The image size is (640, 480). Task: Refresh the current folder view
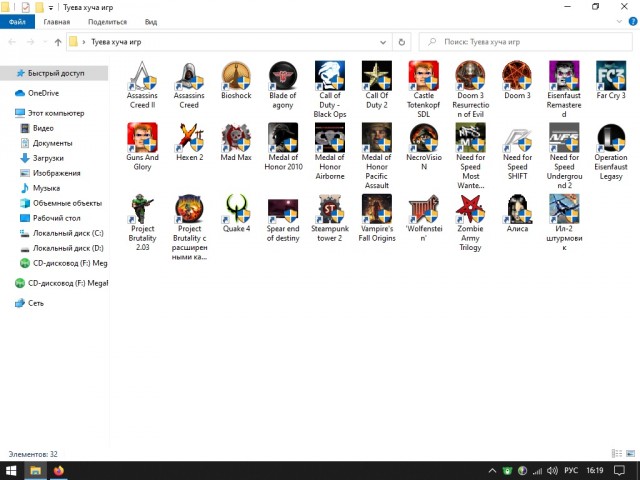click(402, 42)
